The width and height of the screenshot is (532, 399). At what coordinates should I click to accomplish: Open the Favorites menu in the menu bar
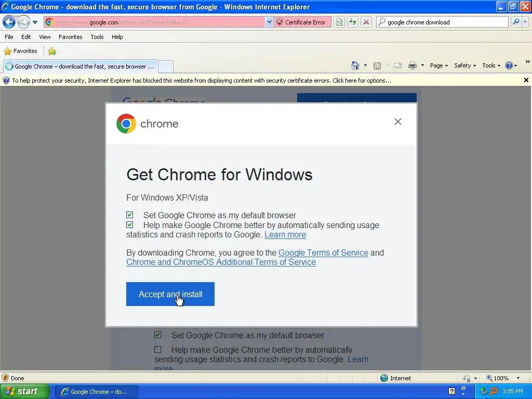[x=70, y=37]
